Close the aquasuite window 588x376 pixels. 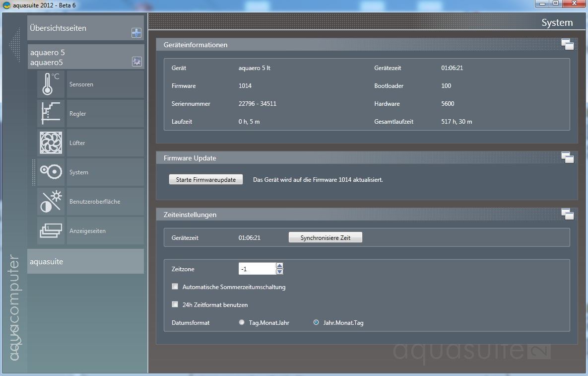[x=575, y=4]
